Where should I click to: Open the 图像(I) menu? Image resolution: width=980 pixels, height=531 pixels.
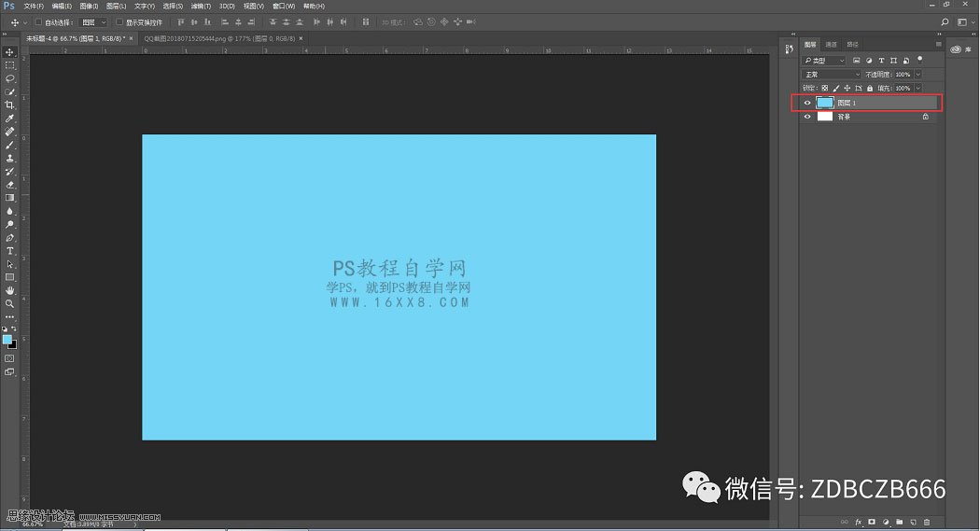(90, 6)
